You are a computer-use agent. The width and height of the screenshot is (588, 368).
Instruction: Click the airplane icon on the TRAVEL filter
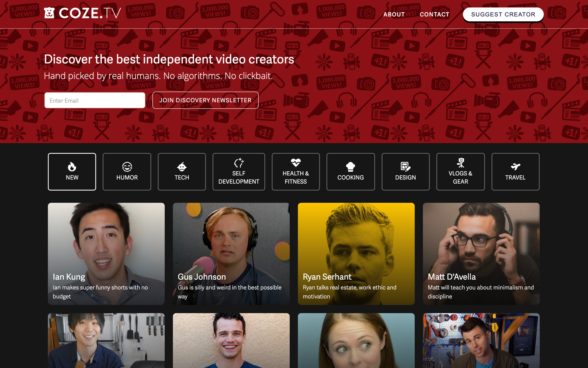click(515, 167)
